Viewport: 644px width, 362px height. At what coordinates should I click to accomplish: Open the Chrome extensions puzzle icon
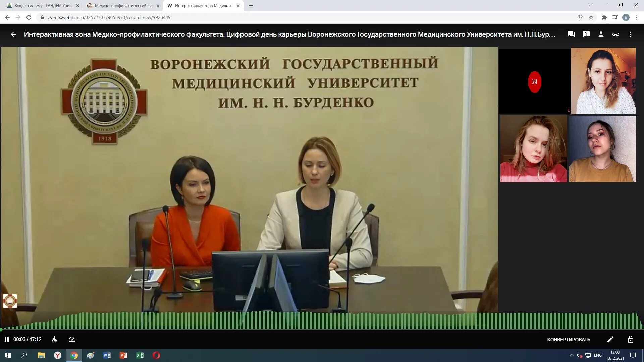(x=604, y=17)
